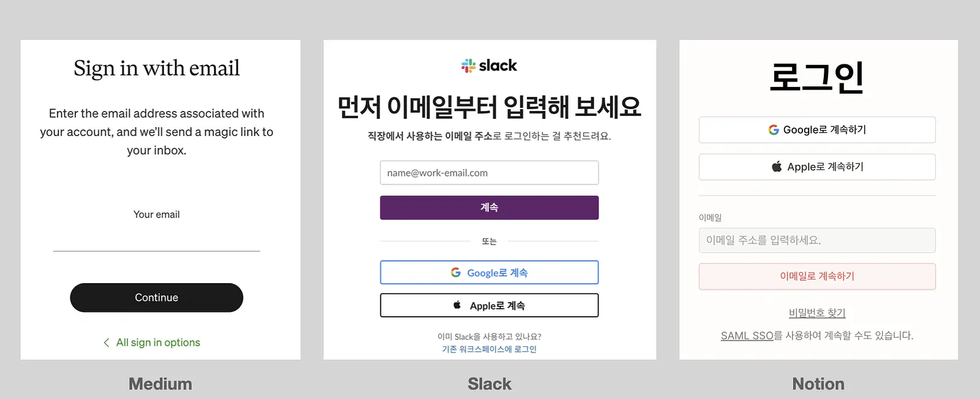This screenshot has width=980, height=399.
Task: Click the 이메일로 계속하기 button
Action: [816, 276]
